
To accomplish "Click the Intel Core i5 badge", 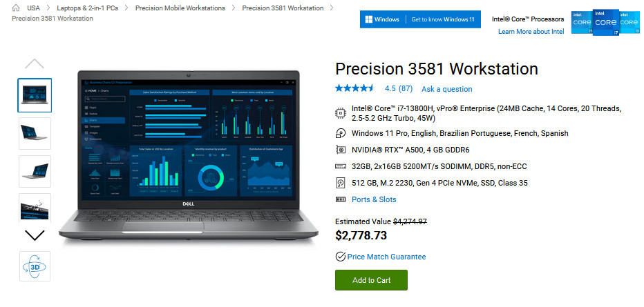I will (x=582, y=23).
